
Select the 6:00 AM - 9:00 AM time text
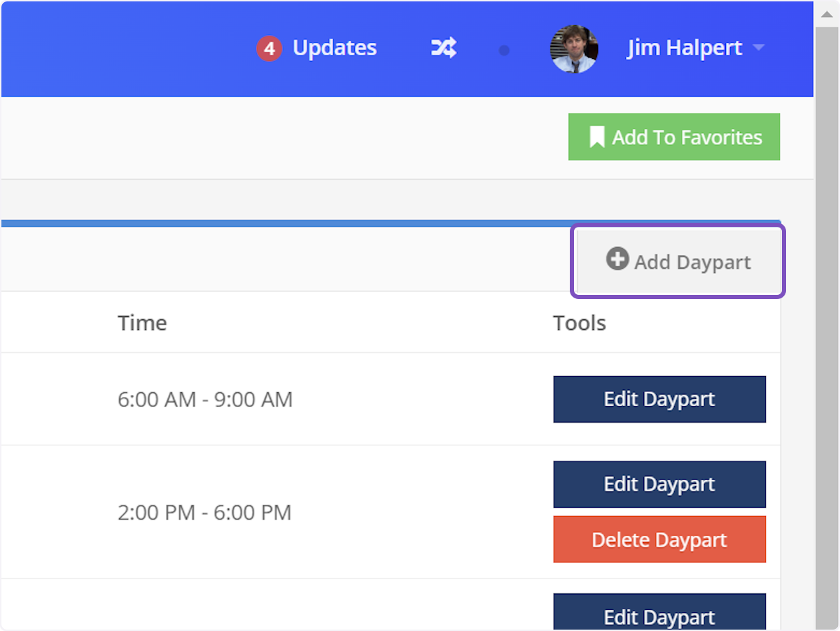pos(204,400)
